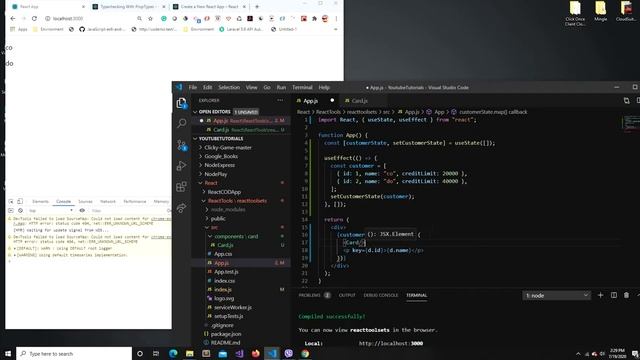
Task: Switch to DevTools Network tab
Action: point(108,201)
